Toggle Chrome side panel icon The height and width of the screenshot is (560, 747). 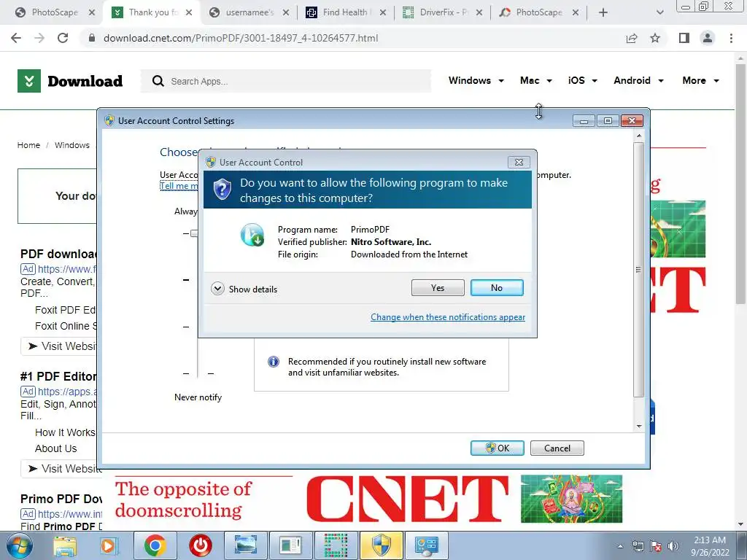point(684,38)
